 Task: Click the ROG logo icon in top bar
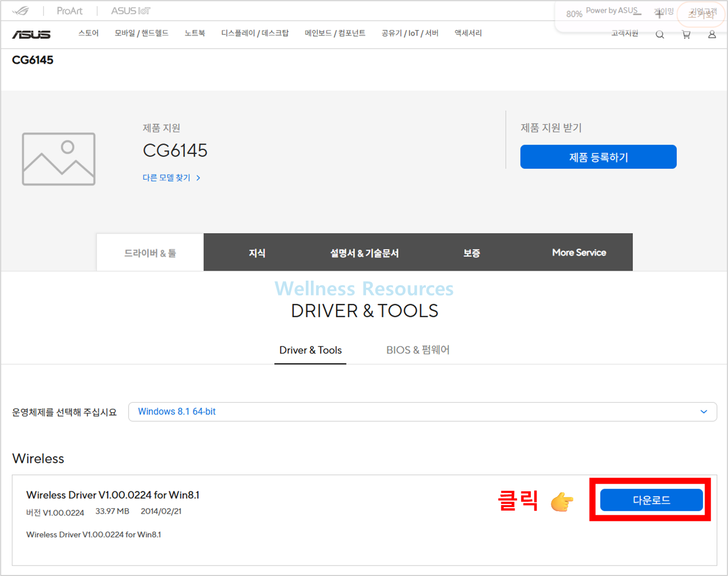(21, 11)
